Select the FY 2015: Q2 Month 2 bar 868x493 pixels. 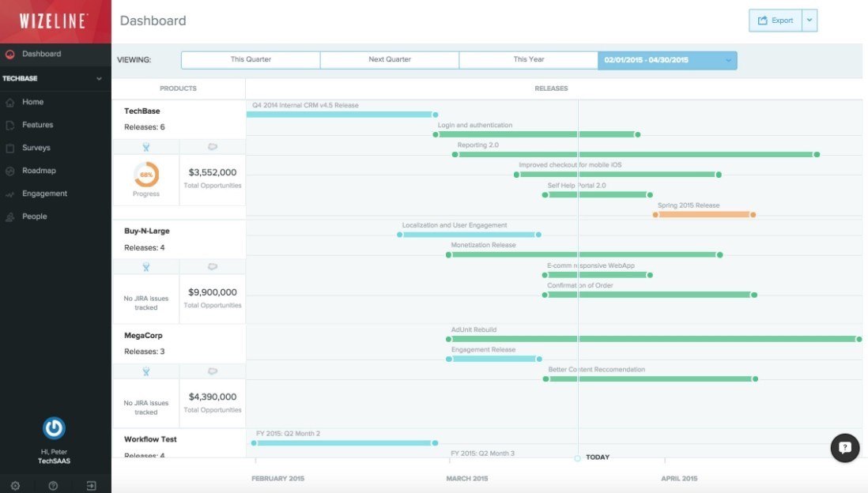click(345, 443)
